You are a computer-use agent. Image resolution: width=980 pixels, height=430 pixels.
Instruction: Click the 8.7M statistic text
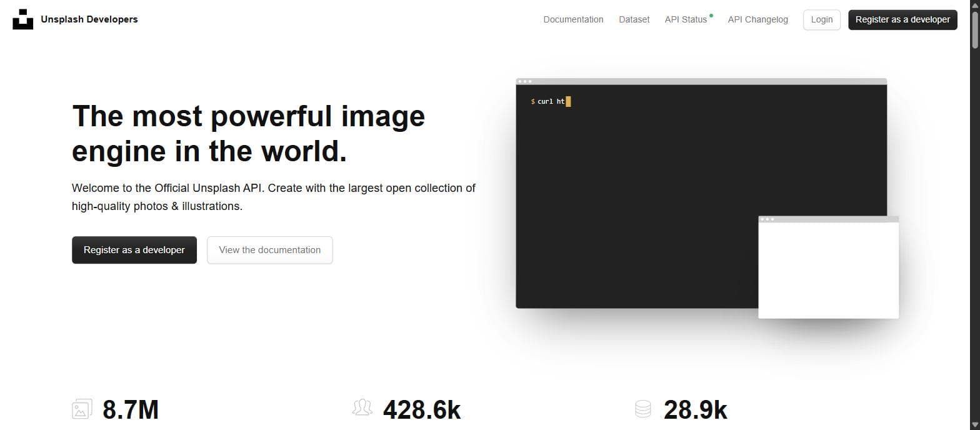pos(131,410)
